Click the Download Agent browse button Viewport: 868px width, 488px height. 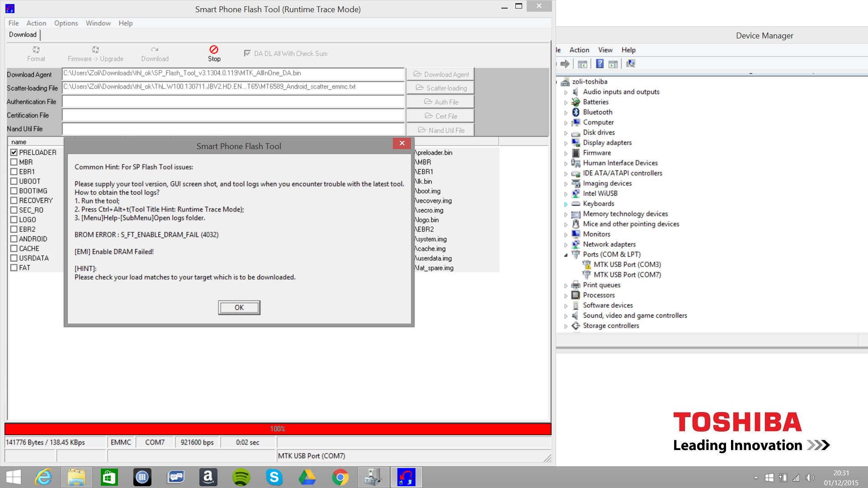point(440,74)
